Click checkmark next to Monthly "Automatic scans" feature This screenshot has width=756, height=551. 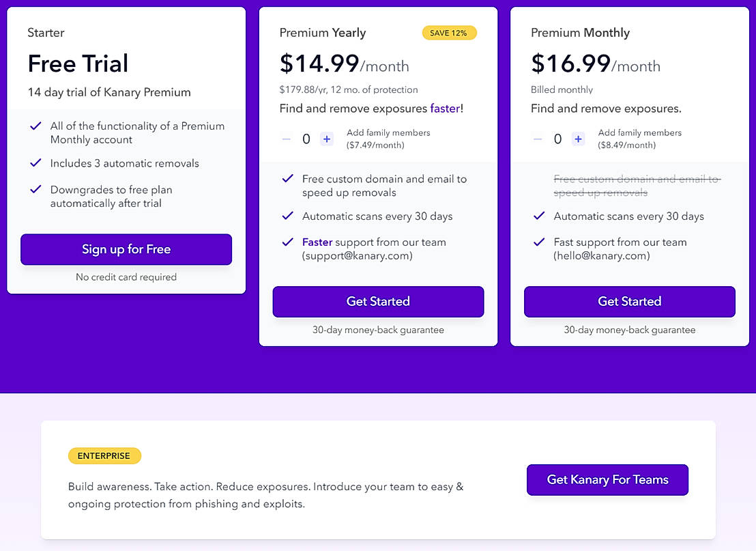(539, 216)
